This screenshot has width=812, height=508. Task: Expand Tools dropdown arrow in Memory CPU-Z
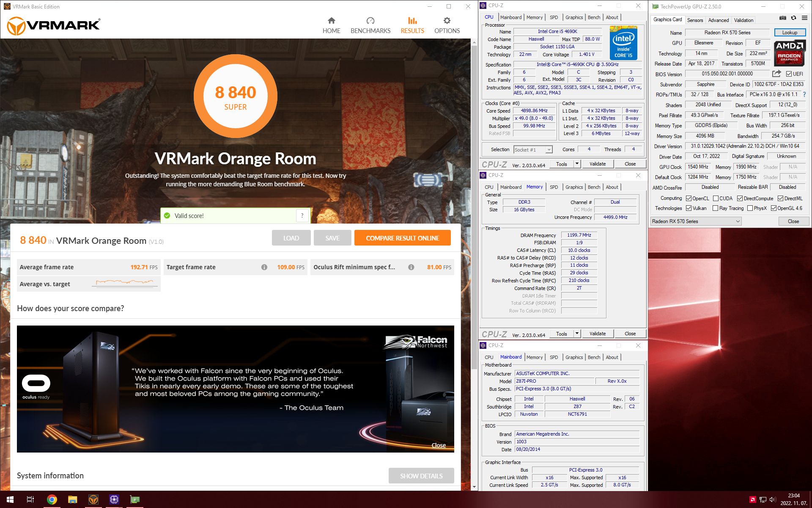tap(577, 334)
